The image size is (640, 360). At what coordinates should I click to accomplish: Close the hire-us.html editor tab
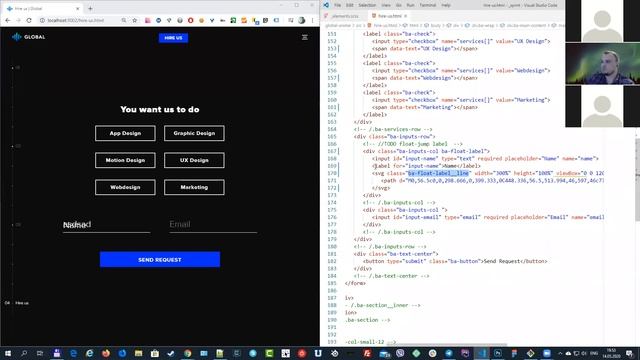point(405,16)
